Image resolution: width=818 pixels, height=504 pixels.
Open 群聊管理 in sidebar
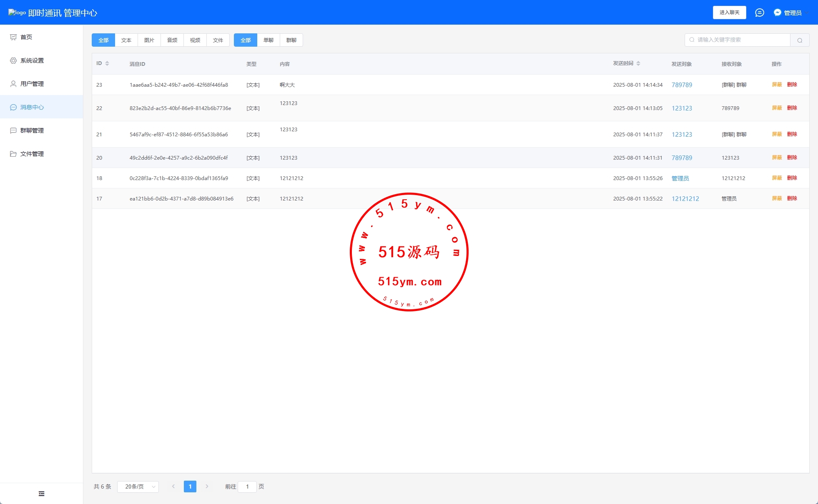(x=32, y=130)
